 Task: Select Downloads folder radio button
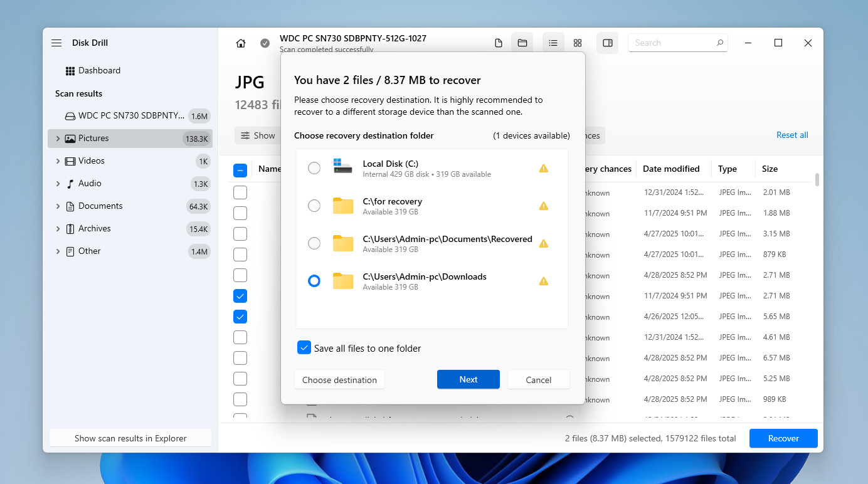pos(314,281)
